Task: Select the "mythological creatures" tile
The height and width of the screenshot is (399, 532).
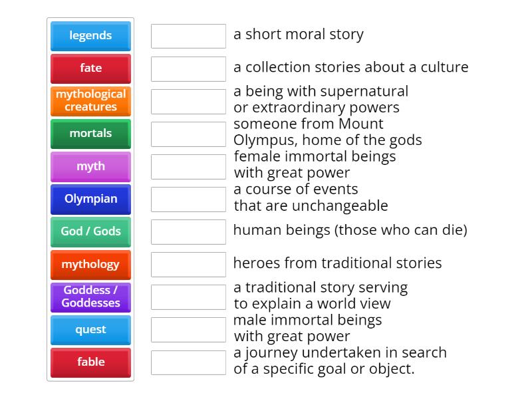Action: pos(90,100)
